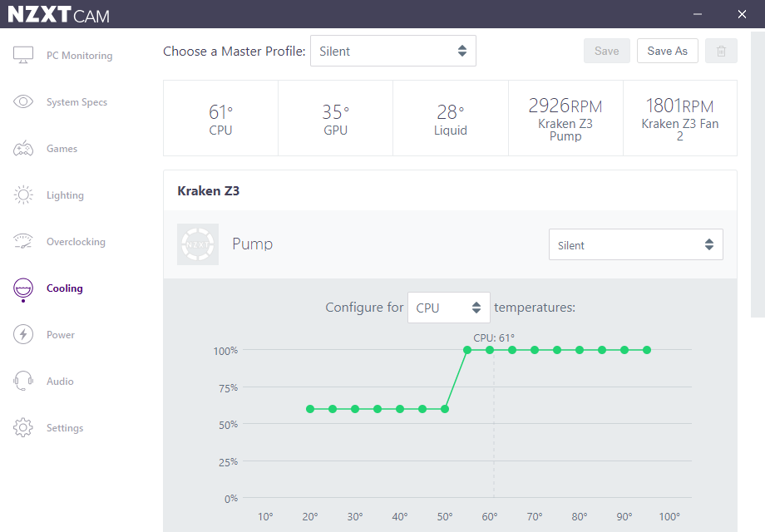This screenshot has width=765, height=532.
Task: Minimize the NZXT CAM window
Action: tap(698, 14)
